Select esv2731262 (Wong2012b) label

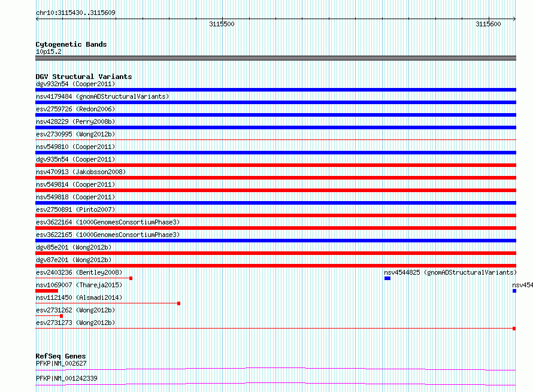click(75, 310)
